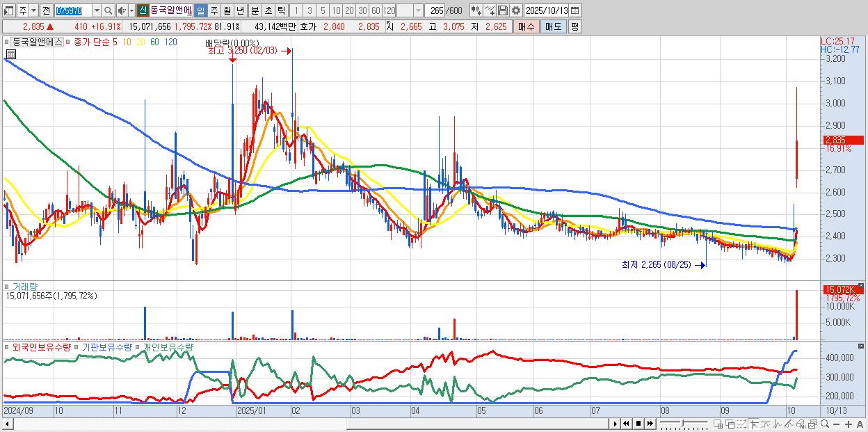Click the 10 interval button
This screenshot has width=868, height=432.
pyautogui.click(x=337, y=10)
